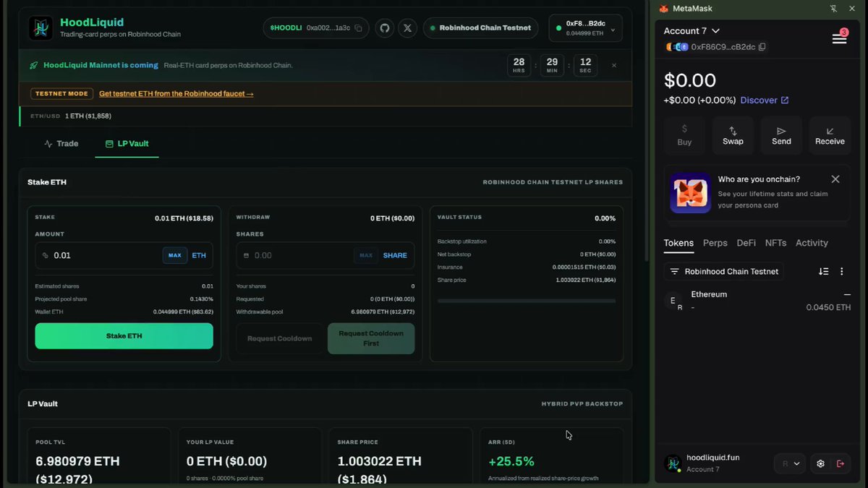Click the HoodLiquid logo in the header

(41, 28)
